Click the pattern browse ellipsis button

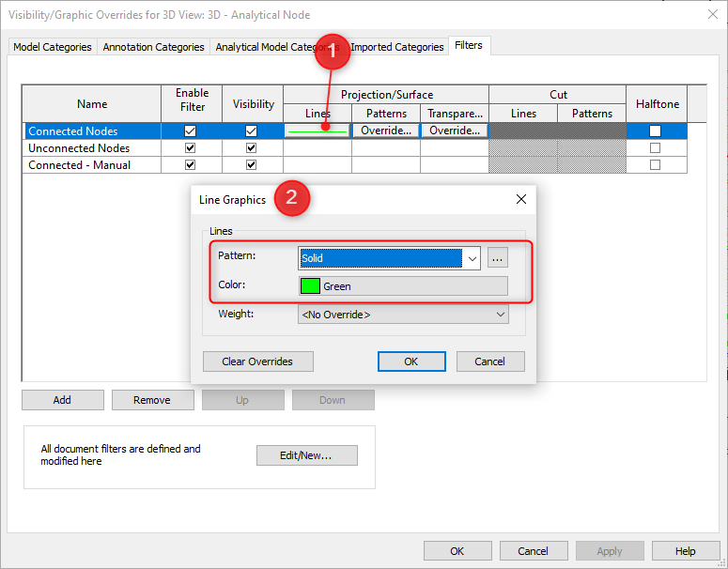(497, 258)
